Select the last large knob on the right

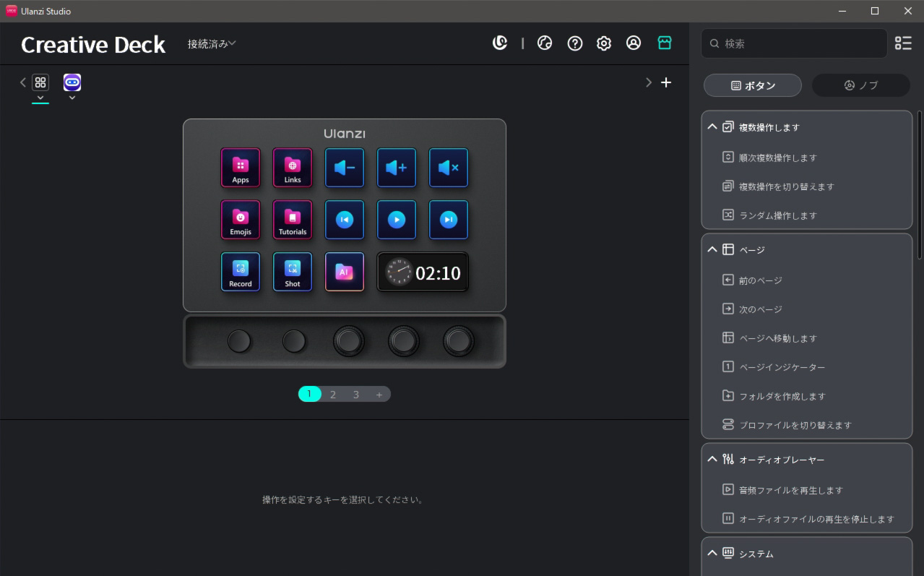pyautogui.click(x=459, y=341)
